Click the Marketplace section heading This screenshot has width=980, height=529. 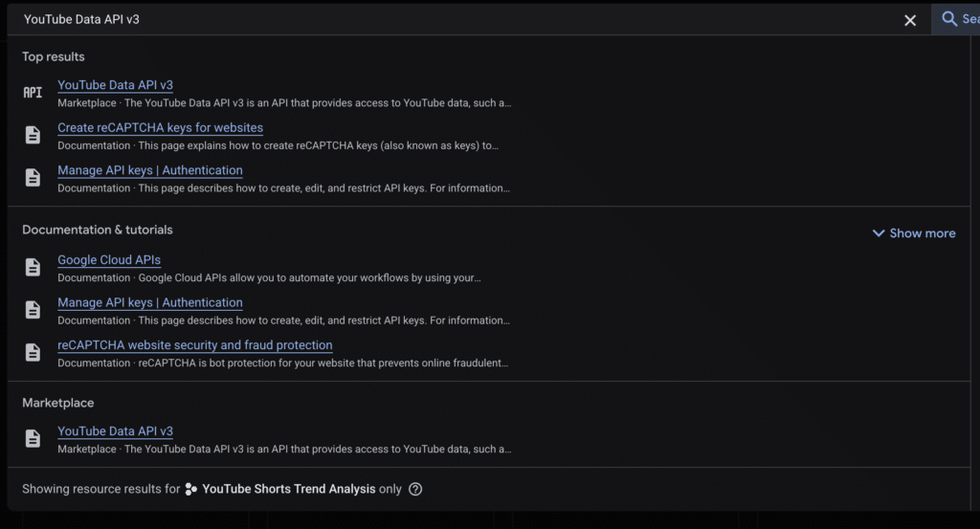[x=58, y=403]
